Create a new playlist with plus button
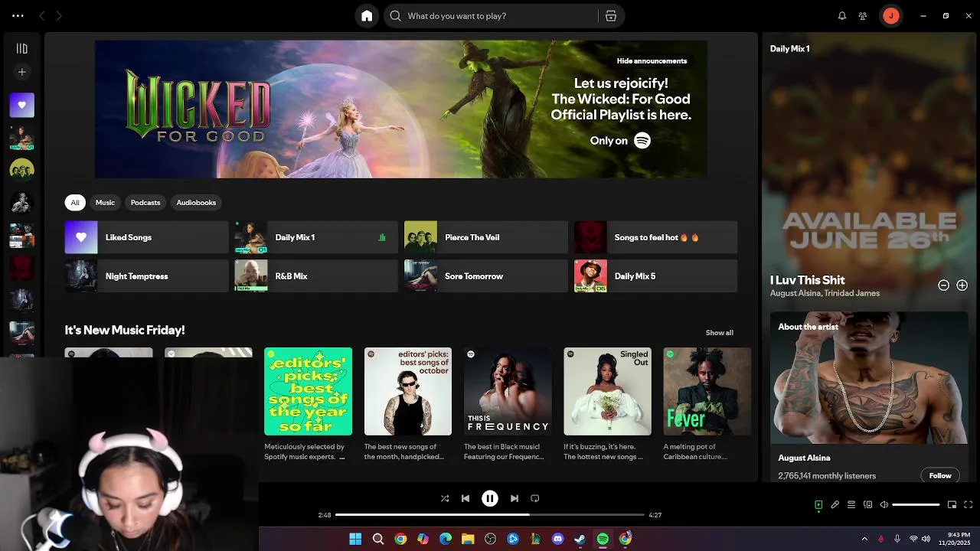 coord(22,72)
